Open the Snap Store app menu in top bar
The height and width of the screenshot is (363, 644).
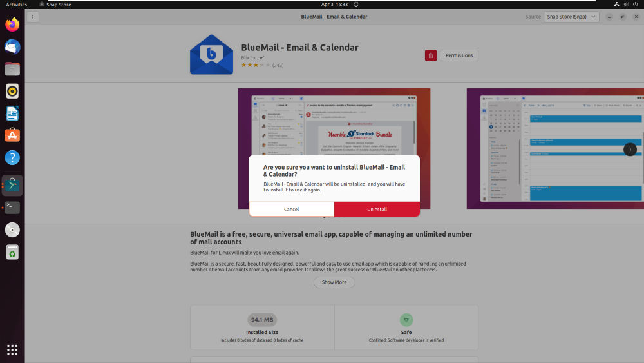point(55,5)
